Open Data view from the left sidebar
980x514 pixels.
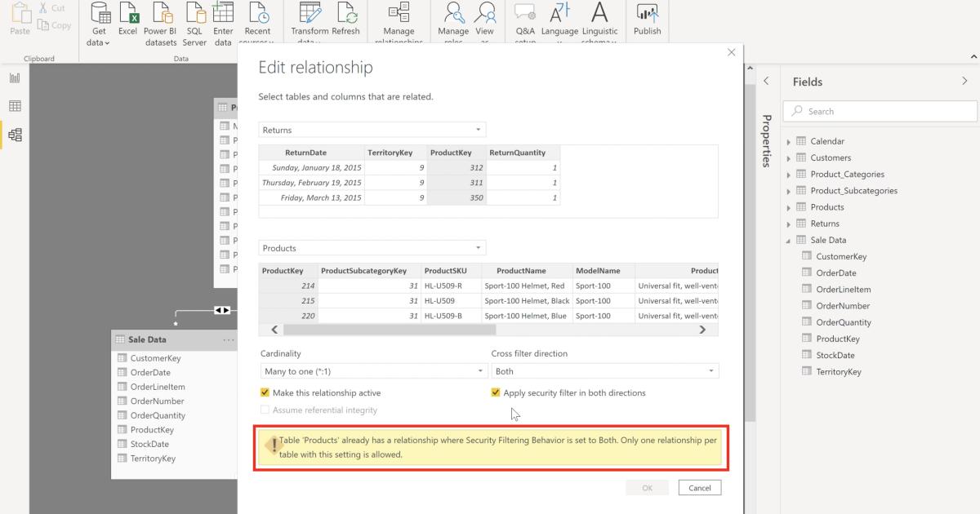(x=14, y=106)
